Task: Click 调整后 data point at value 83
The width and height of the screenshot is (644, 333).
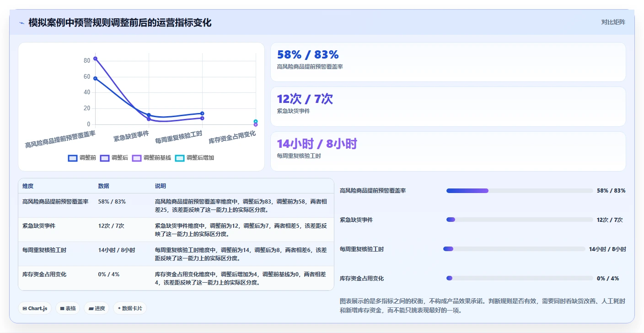Action: pos(95,59)
